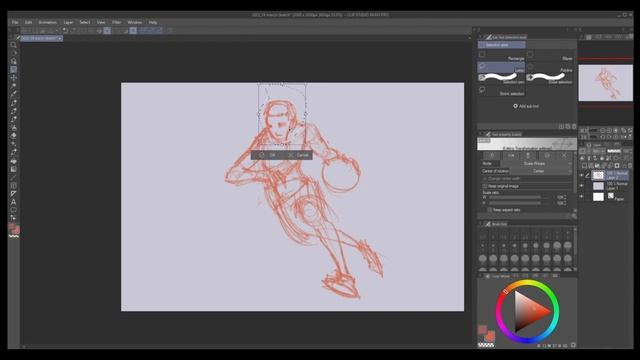Viewport: 640px width, 360px height.
Task: Select the Pen tool
Action: (x=13, y=102)
